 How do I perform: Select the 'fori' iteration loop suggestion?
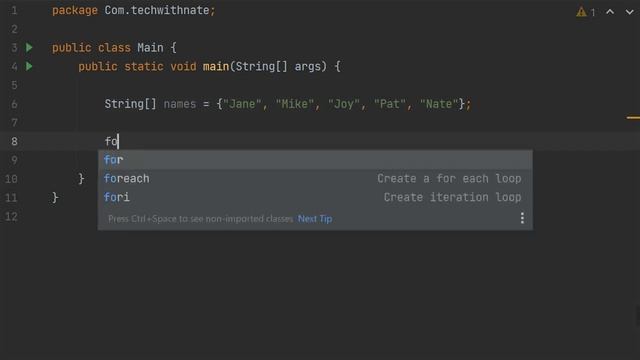coord(315,197)
